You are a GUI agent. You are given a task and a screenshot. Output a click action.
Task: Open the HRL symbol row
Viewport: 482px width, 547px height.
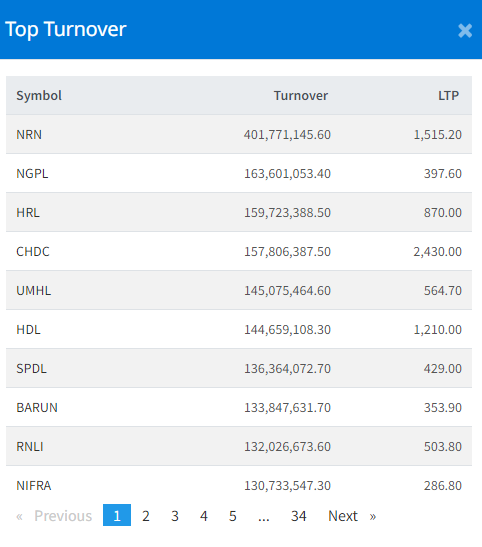point(239,212)
